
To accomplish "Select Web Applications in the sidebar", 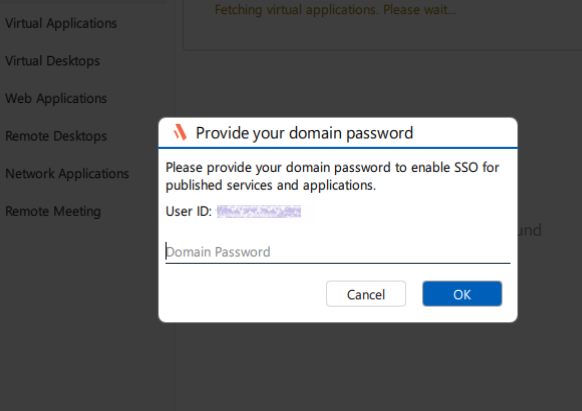I will coord(56,98).
